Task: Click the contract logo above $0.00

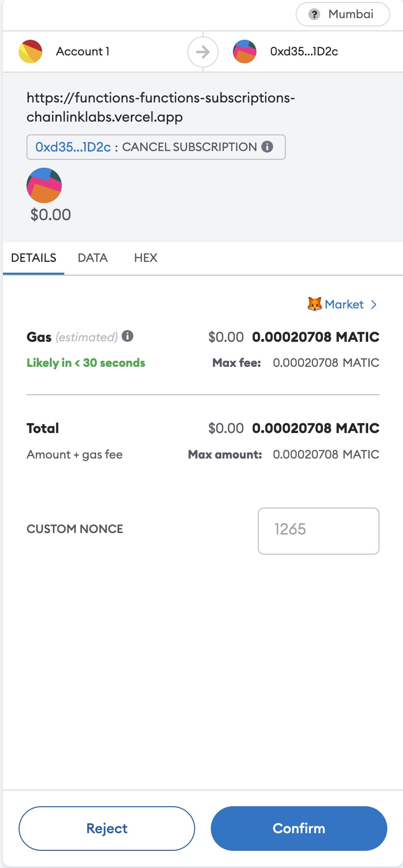Action: click(x=44, y=185)
